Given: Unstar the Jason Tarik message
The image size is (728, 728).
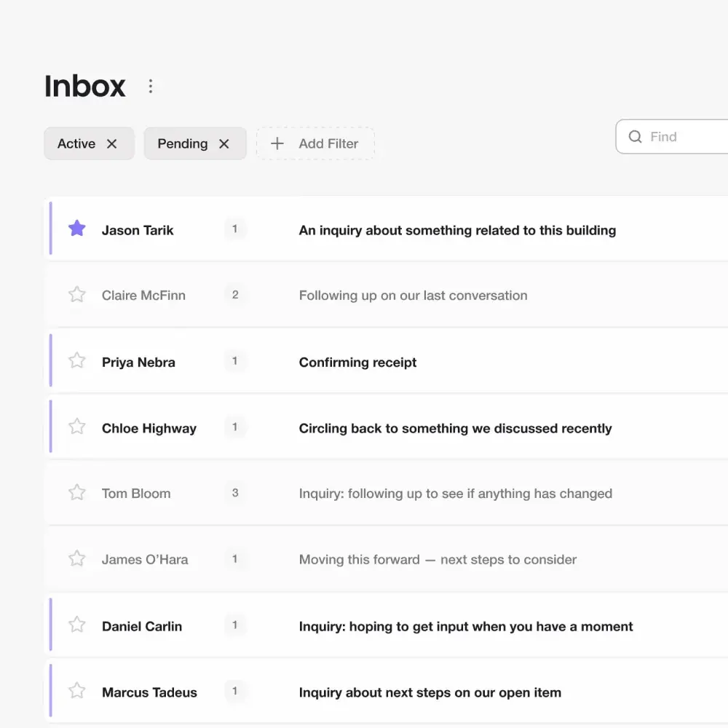Looking at the screenshot, I should 77,228.
